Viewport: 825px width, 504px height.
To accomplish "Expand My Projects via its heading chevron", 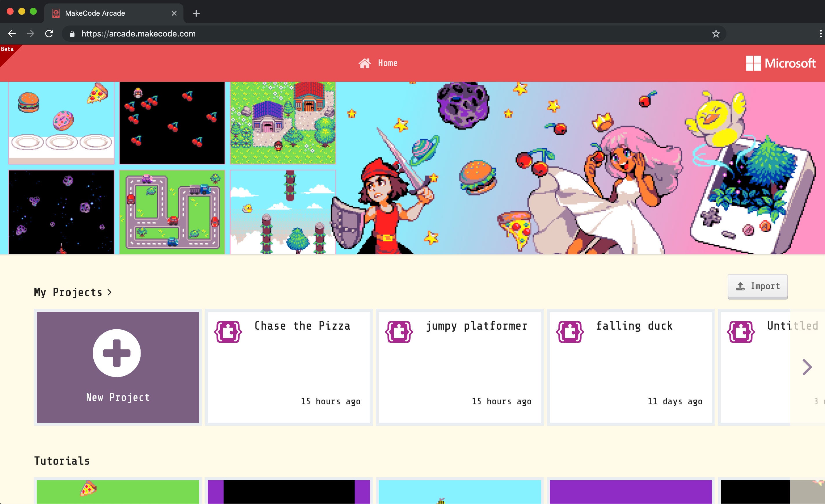I will pyautogui.click(x=110, y=293).
